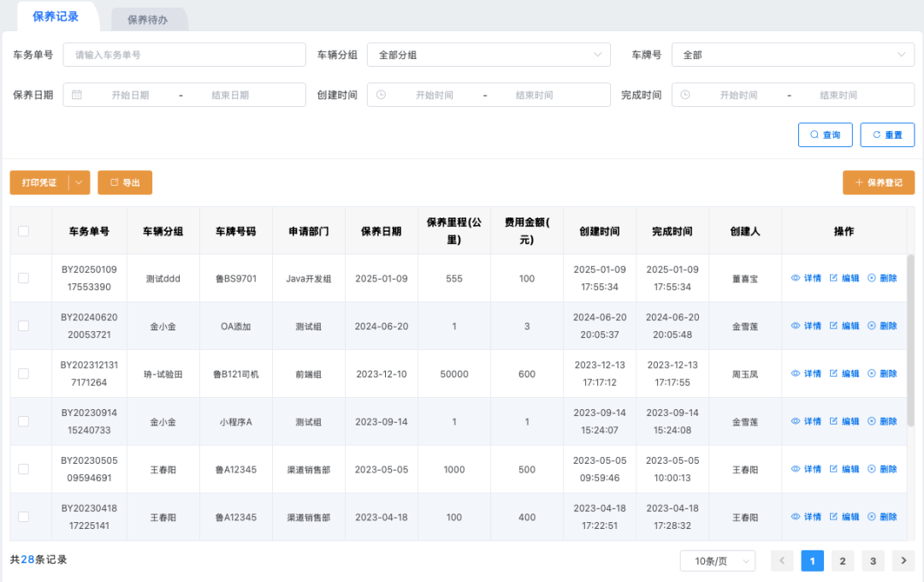Viewport: 924px width, 582px height.
Task: Click the 共28条记录 total text
Action: pos(38,560)
